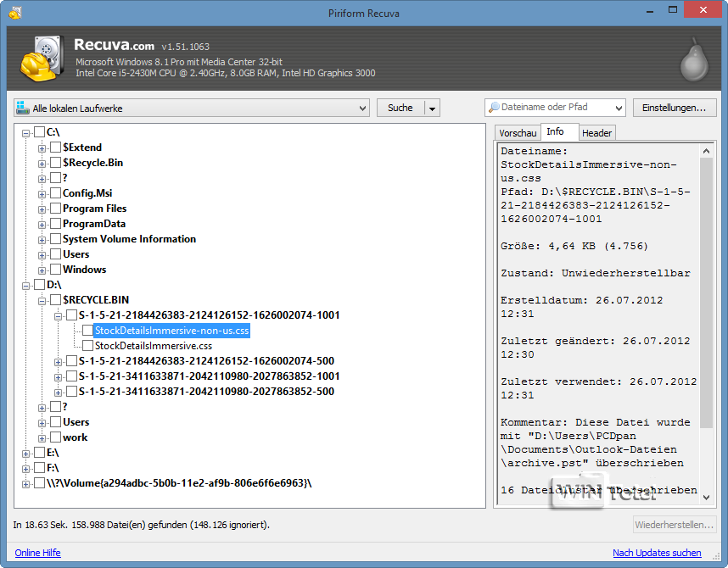
Task: Expand the E:\ drive node
Action: click(x=26, y=453)
